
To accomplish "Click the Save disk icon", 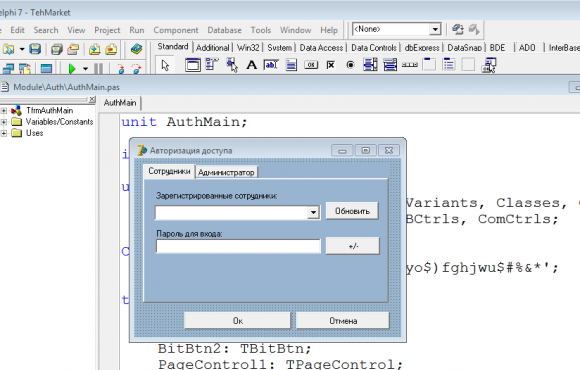I will pyautogui.click(x=35, y=49).
